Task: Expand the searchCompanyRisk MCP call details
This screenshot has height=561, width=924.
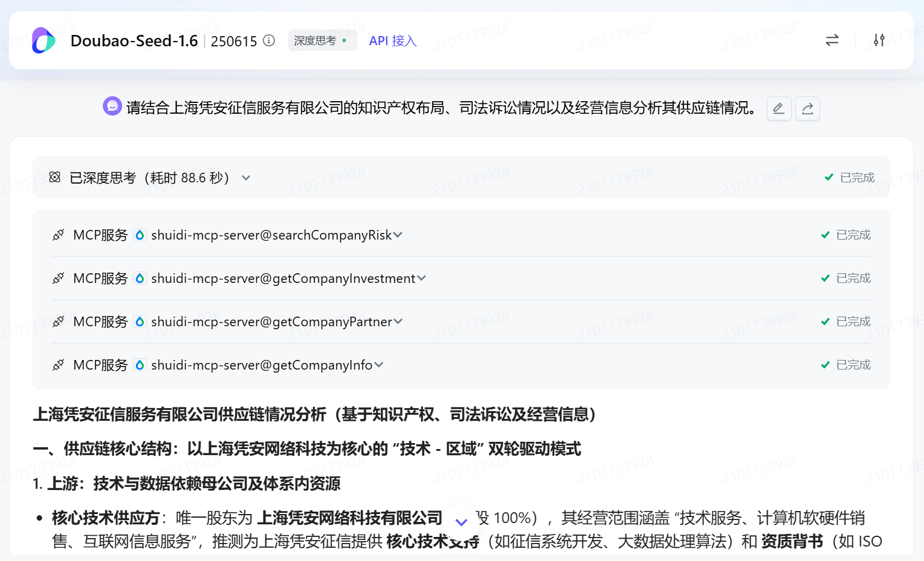Action: pos(398,235)
